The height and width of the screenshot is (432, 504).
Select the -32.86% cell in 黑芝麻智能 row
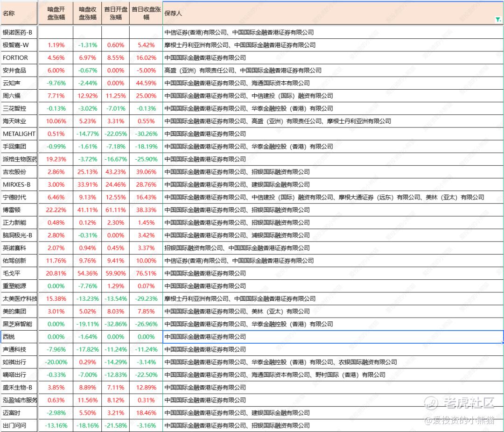116,324
